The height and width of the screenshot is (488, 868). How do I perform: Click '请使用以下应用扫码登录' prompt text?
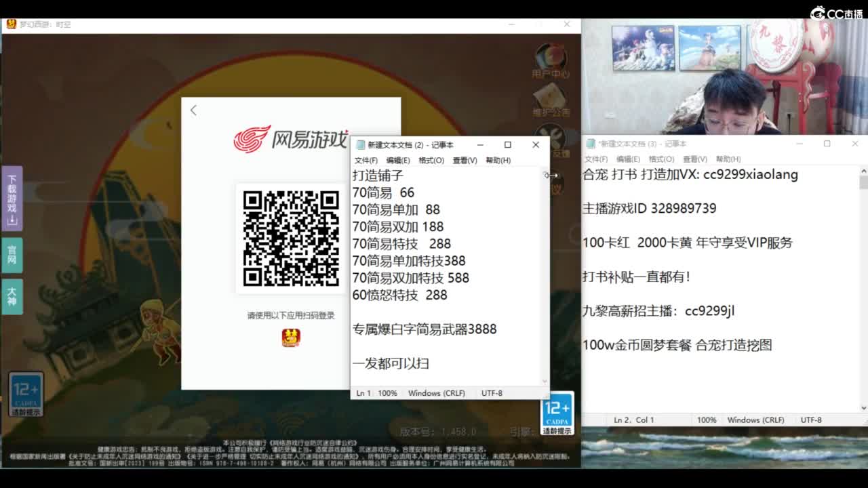pyautogui.click(x=291, y=316)
